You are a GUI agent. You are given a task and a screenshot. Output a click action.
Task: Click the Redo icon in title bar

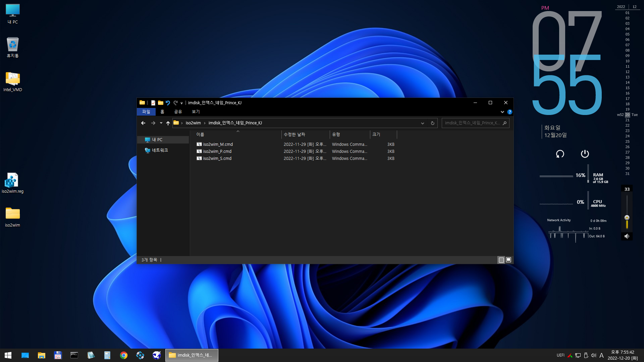tap(175, 103)
